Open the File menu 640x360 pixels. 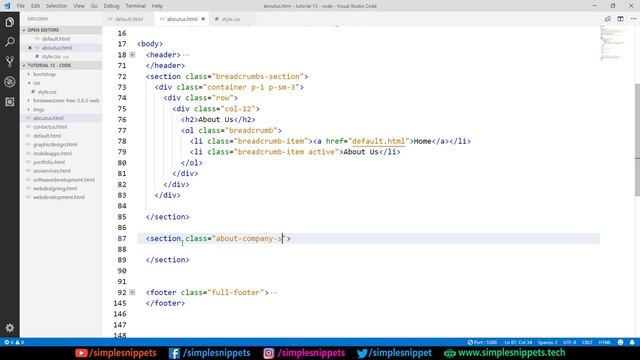pyautogui.click(x=21, y=6)
